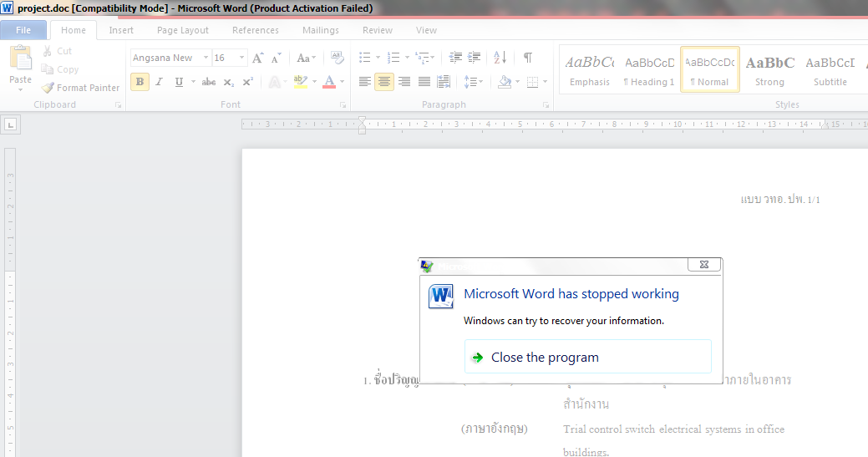868x457 pixels.
Task: Open the Angsana New font dropdown
Action: tap(206, 58)
